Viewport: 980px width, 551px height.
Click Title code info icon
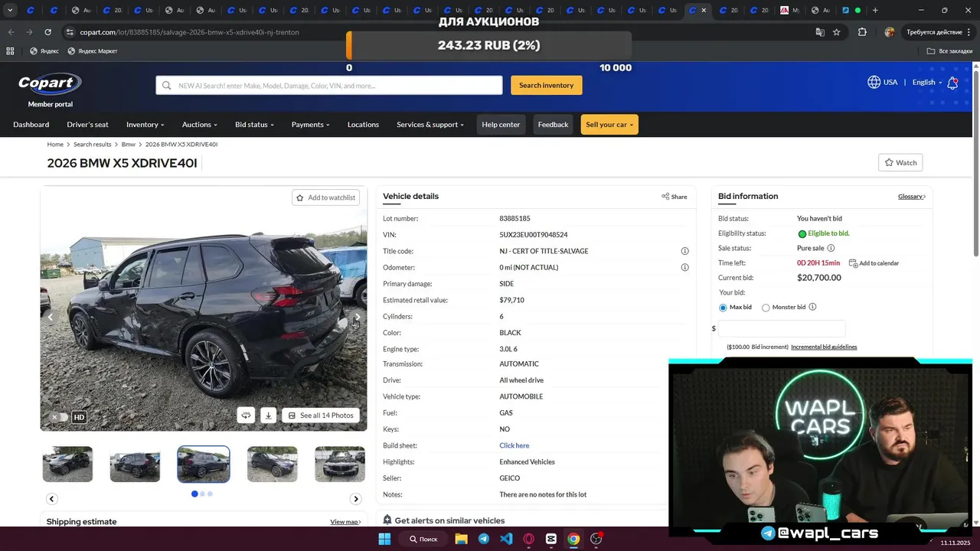click(x=684, y=251)
